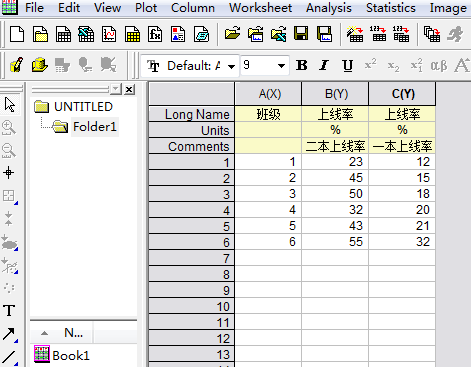The image size is (471, 367).
Task: Click font size input field showing 9
Action: coord(259,66)
